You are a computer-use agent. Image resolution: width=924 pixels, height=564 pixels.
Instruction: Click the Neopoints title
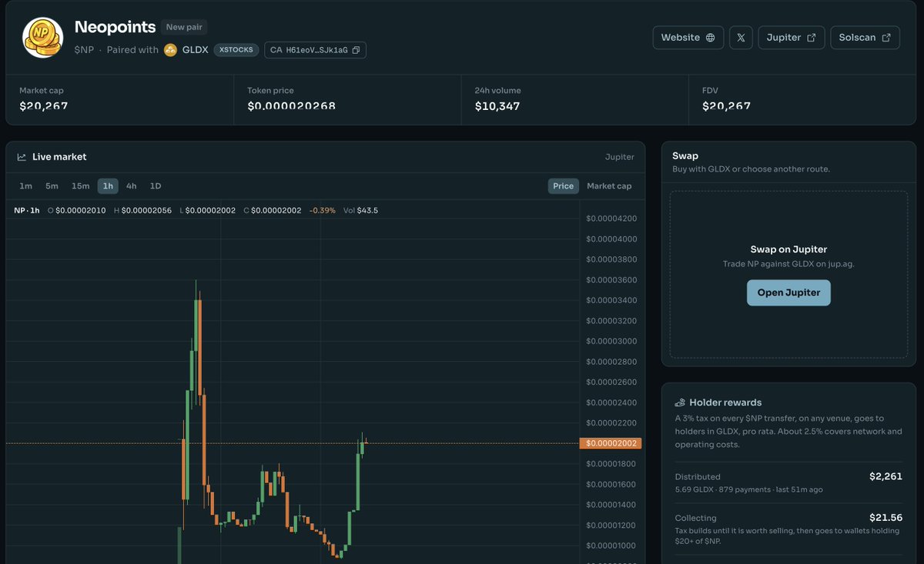pos(115,28)
